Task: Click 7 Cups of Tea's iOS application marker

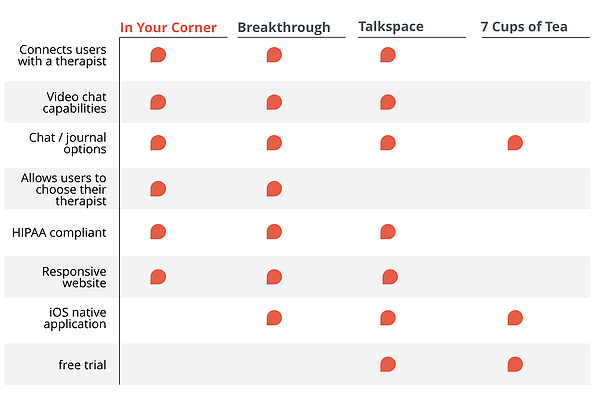Action: pos(515,318)
